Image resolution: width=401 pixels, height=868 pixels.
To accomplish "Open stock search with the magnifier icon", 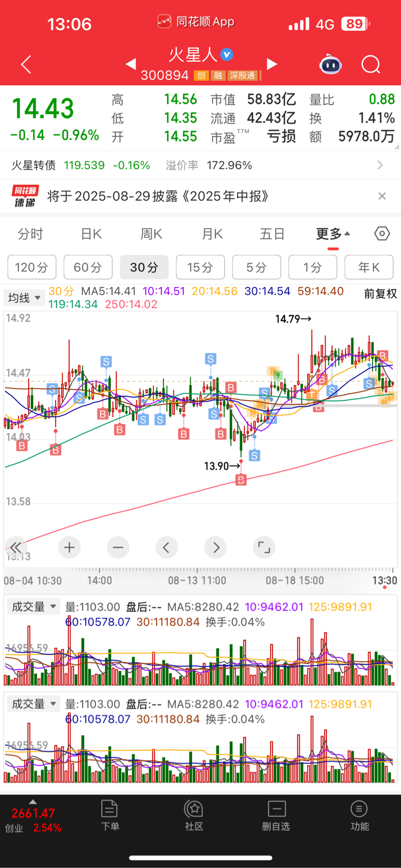I will point(371,65).
